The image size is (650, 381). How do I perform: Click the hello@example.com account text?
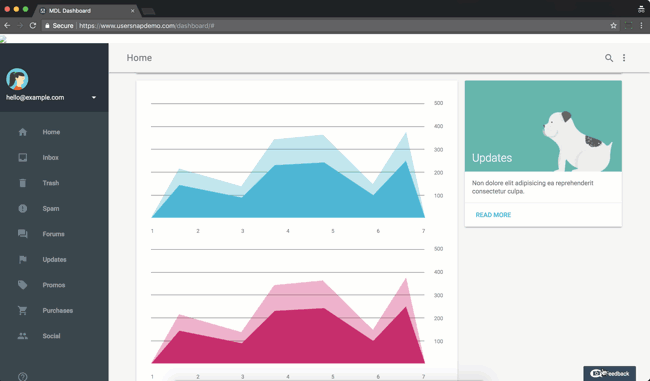point(35,97)
